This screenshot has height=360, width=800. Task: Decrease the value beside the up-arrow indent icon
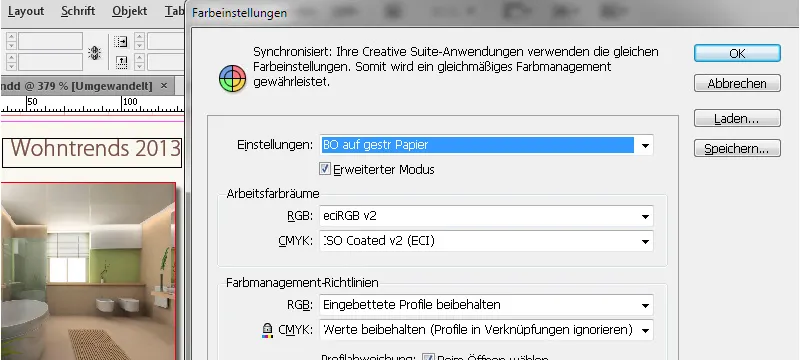(x=139, y=66)
